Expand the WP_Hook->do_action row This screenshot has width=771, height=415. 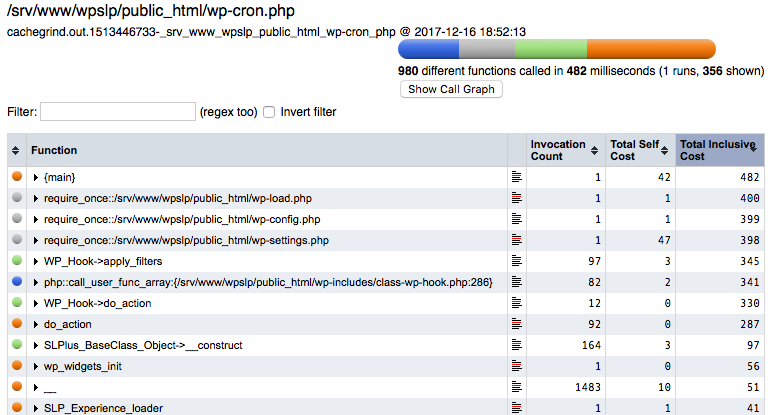pos(35,303)
